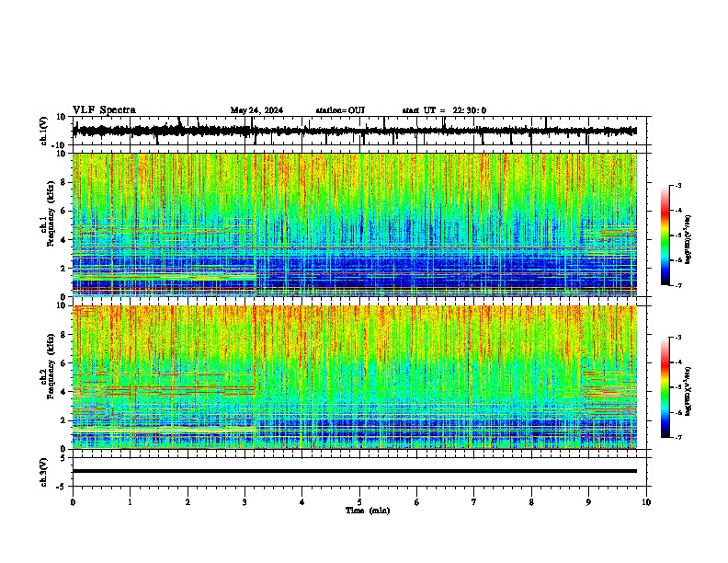Image resolution: width=728 pixels, height=563 pixels.
Task: Click the "2" kHz tick on ch.2 frequency axis
Action: 64,420
